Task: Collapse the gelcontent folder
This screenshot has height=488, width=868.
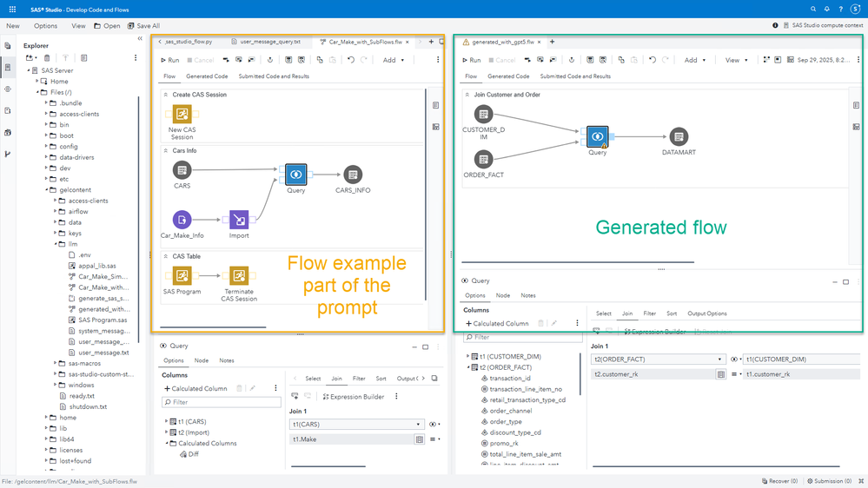Action: pos(47,190)
